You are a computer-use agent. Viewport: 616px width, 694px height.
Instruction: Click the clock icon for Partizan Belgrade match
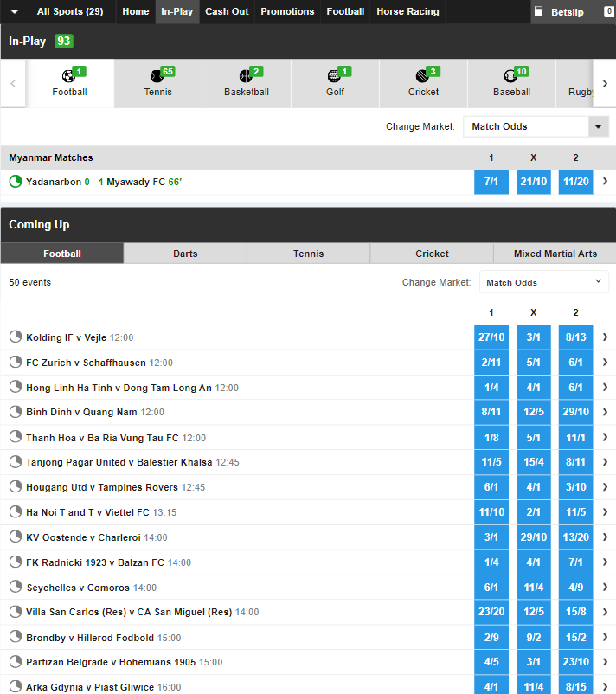click(16, 662)
